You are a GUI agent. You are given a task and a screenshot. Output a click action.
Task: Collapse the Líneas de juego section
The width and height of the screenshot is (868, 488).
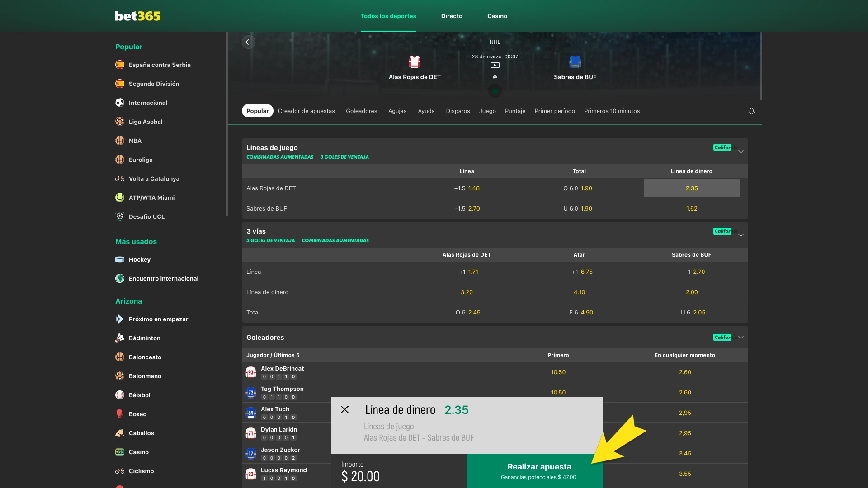click(741, 152)
